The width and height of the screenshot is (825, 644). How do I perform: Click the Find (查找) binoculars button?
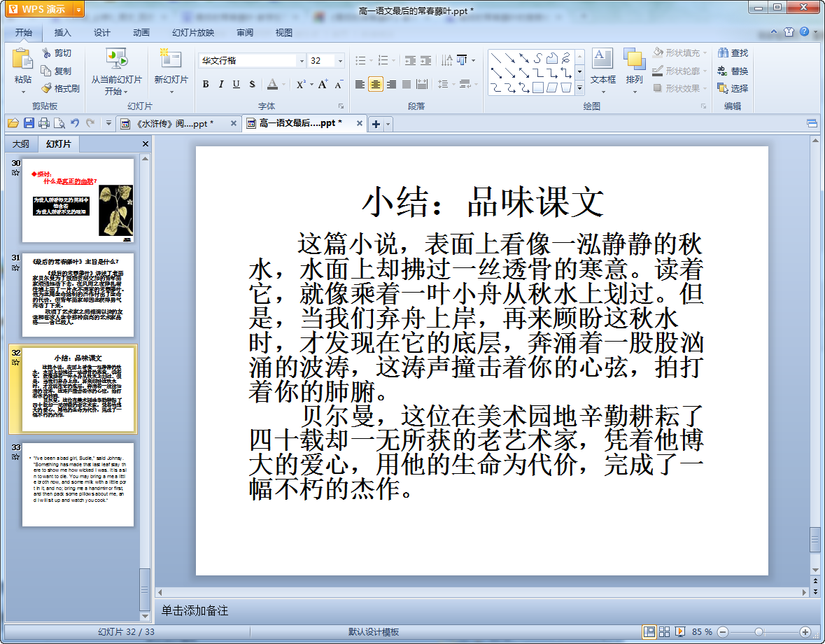733,53
